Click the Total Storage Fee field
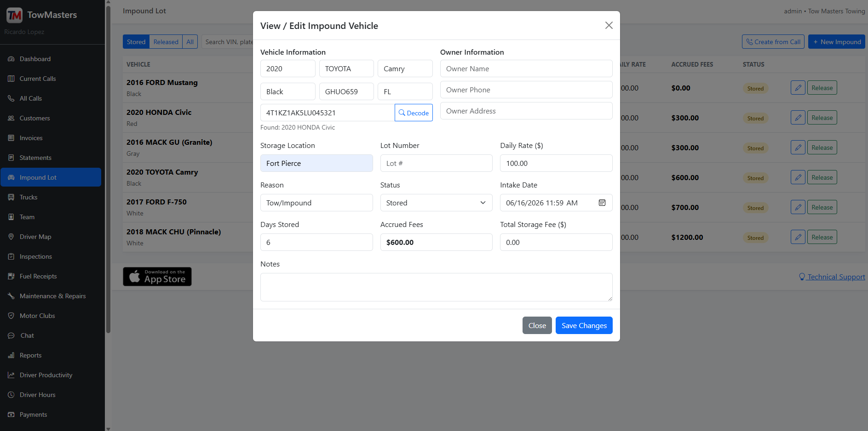868x431 pixels. point(556,242)
